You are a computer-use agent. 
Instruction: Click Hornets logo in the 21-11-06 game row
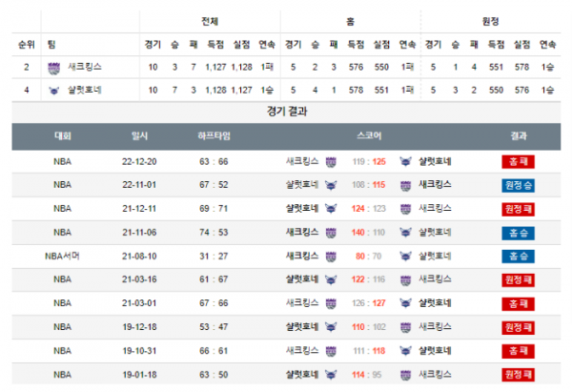tap(406, 233)
